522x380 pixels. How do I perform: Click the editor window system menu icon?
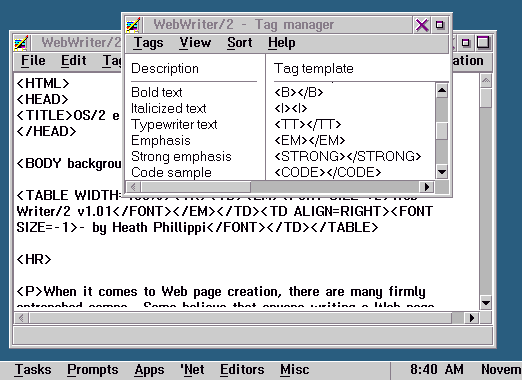(21, 43)
